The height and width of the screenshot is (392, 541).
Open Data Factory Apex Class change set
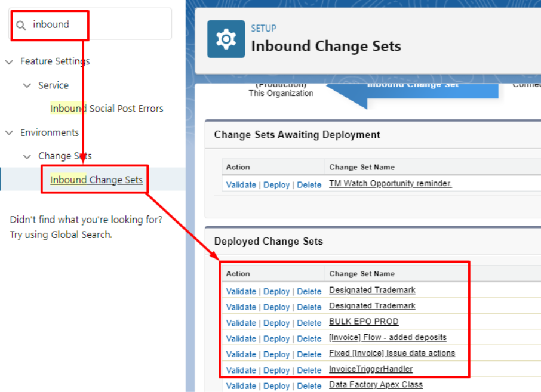[376, 385]
